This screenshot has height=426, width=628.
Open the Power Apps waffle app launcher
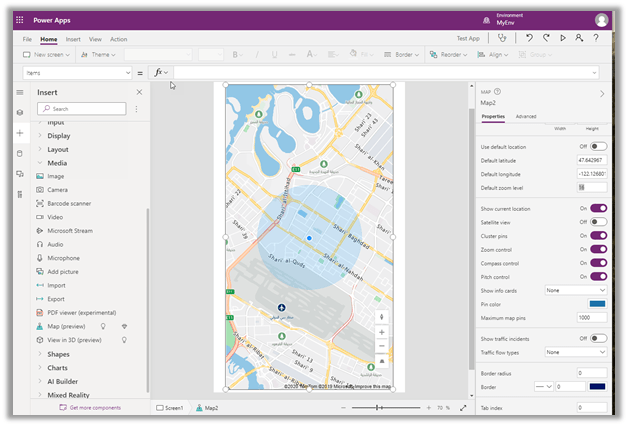coord(20,19)
